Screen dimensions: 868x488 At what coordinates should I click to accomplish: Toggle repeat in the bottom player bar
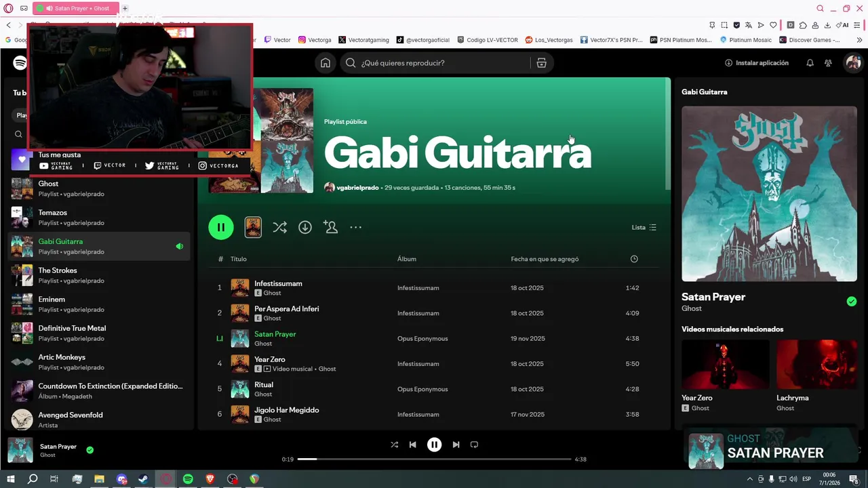coord(474,445)
